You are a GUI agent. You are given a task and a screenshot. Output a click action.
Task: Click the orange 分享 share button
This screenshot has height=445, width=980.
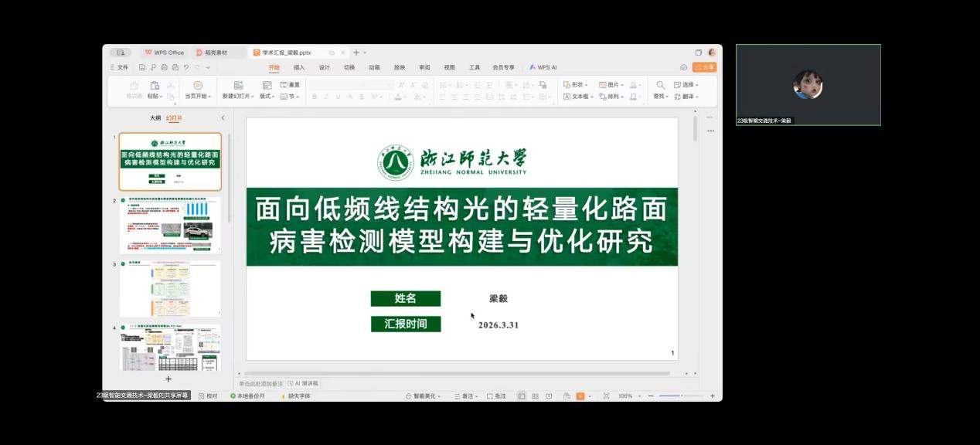pos(704,67)
